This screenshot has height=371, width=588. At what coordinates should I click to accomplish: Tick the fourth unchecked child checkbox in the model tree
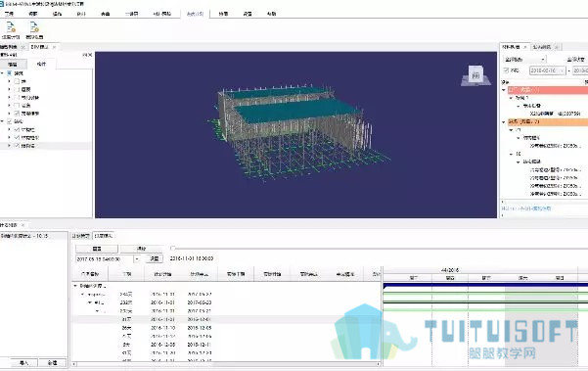pyautogui.click(x=17, y=106)
